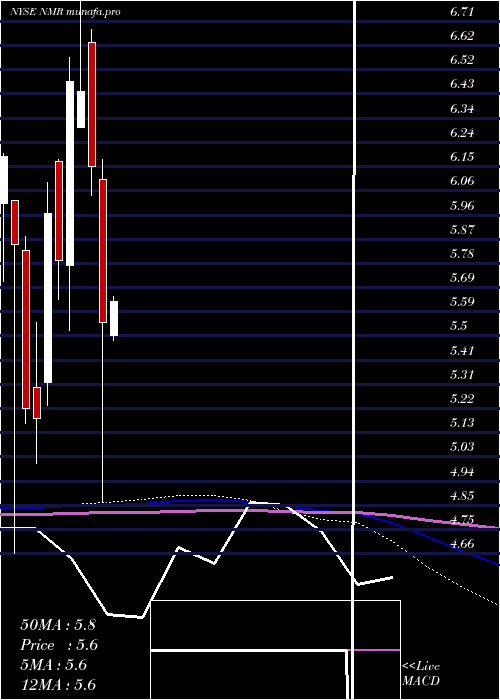
Task: Click the '5MA : 5.6' legend text
Action: click(54, 665)
